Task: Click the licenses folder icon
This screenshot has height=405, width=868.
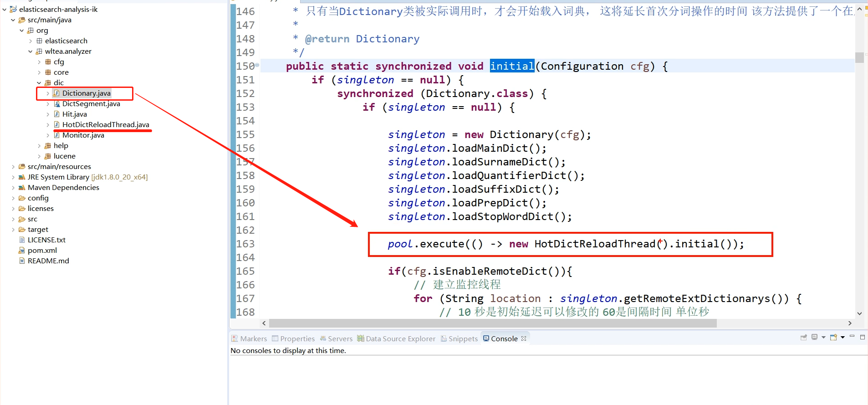Action: [x=22, y=208]
